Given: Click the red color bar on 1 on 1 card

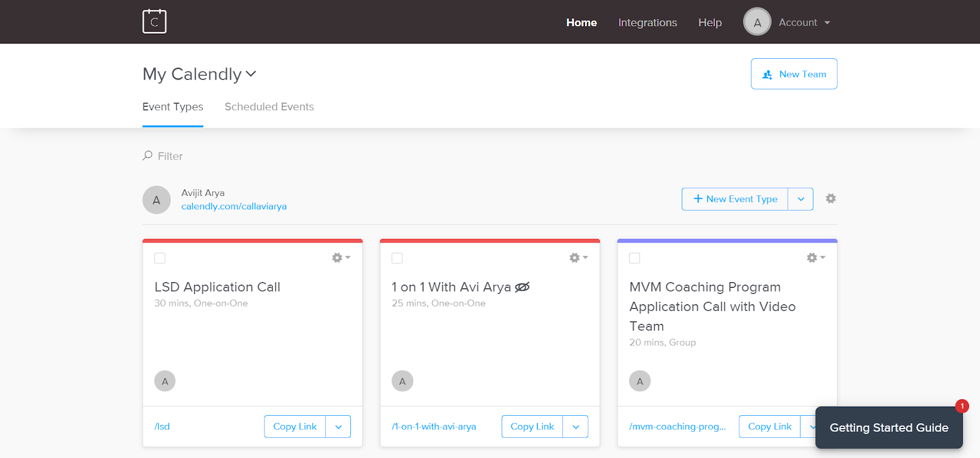Looking at the screenshot, I should pyautogui.click(x=490, y=241).
